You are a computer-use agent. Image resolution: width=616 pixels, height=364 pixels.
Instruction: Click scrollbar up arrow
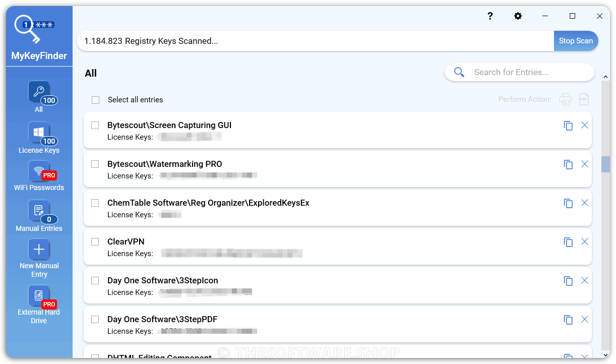coord(605,76)
